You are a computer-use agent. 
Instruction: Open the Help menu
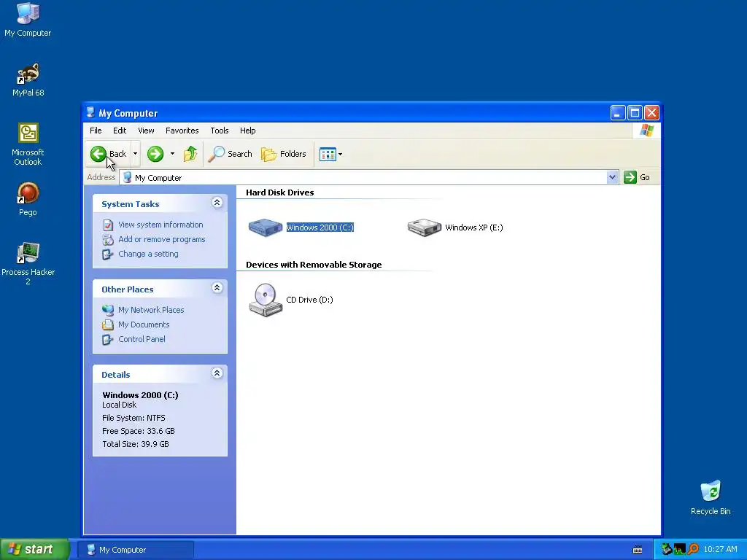248,131
